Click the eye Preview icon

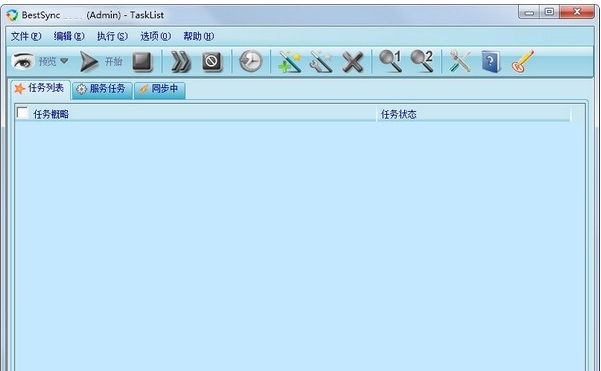tap(22, 61)
